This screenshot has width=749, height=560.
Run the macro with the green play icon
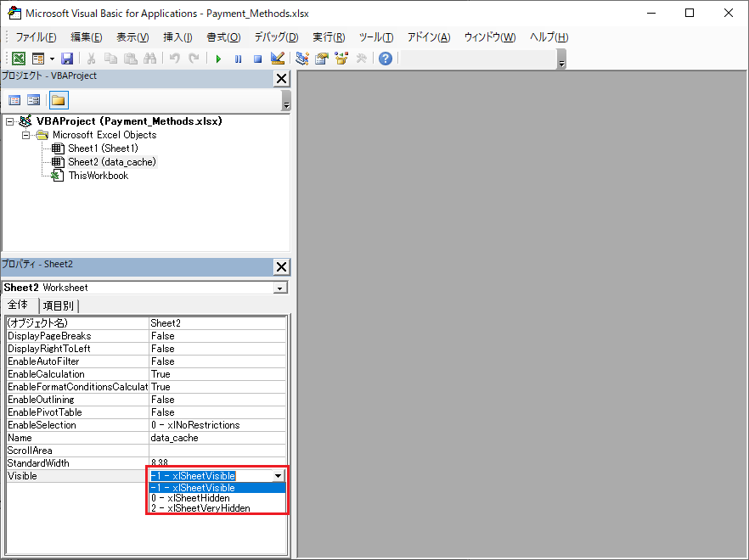click(x=219, y=59)
